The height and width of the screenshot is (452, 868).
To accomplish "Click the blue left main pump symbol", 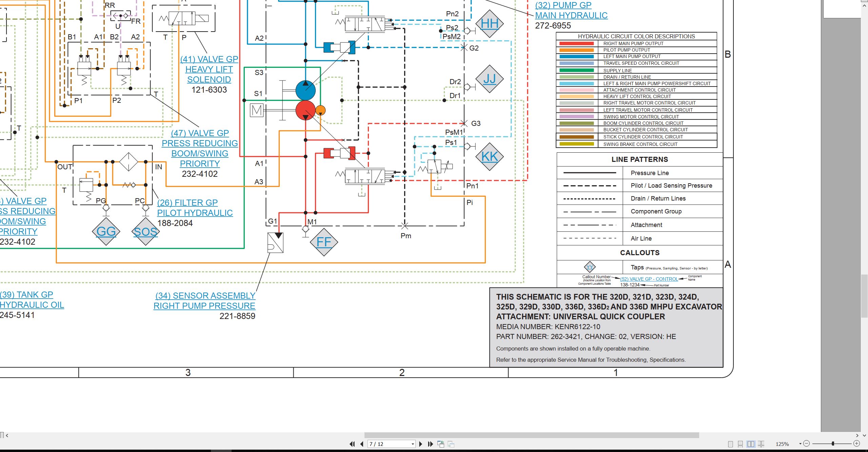I will 305,90.
